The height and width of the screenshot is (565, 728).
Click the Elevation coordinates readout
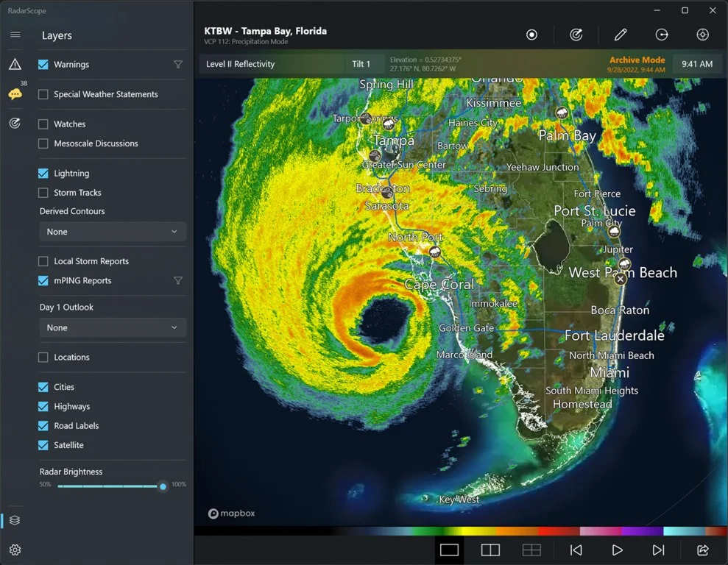(425, 64)
